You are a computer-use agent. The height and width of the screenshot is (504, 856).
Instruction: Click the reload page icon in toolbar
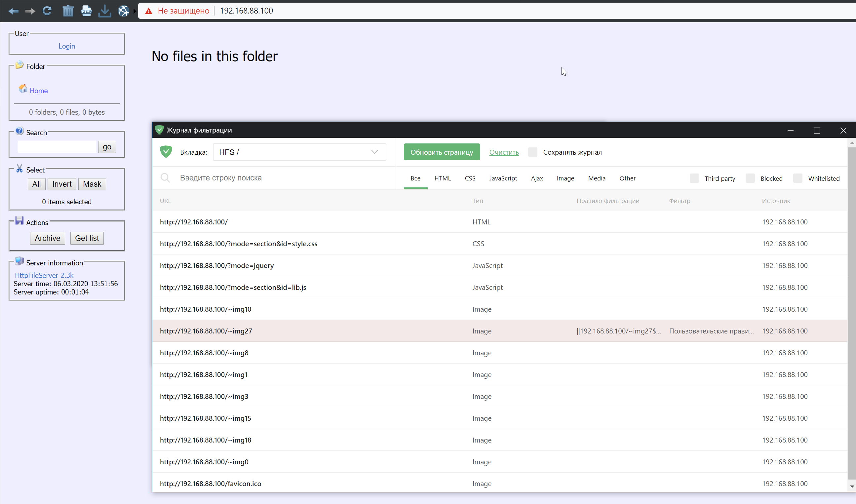point(47,11)
